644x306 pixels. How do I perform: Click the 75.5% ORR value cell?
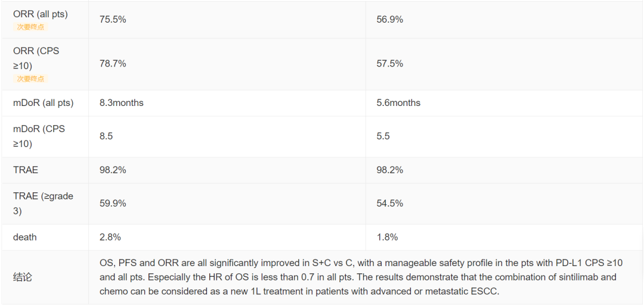(113, 19)
